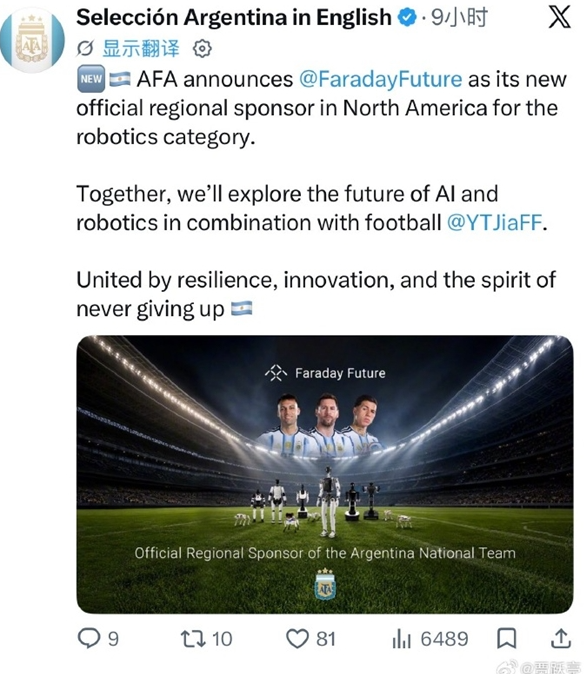584x674 pixels.
Task: Open the reply comment icon
Action: point(89,638)
